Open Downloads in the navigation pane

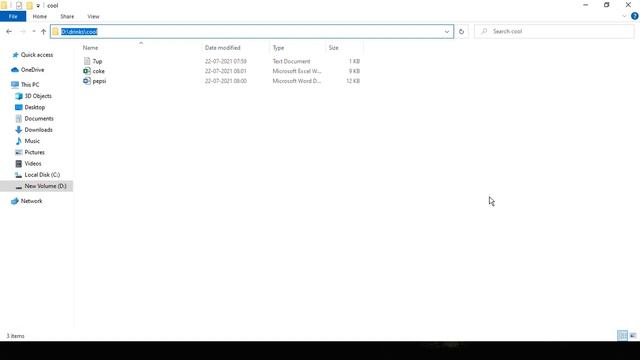pos(38,130)
